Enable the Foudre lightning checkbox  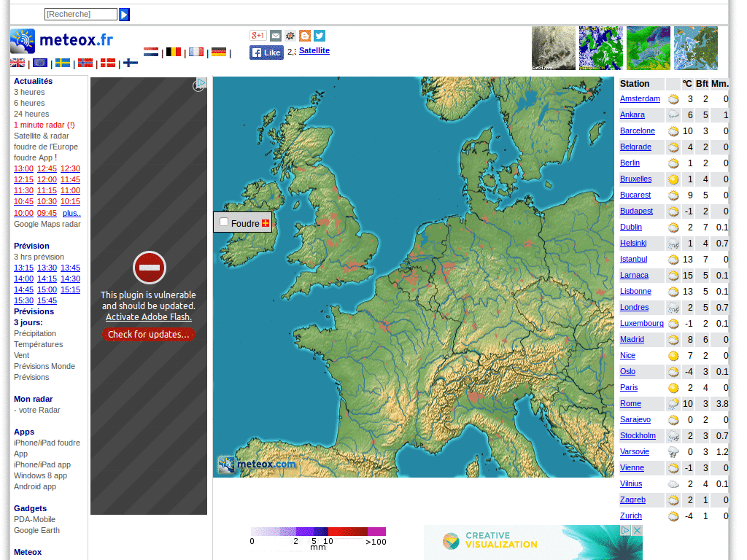tap(224, 222)
